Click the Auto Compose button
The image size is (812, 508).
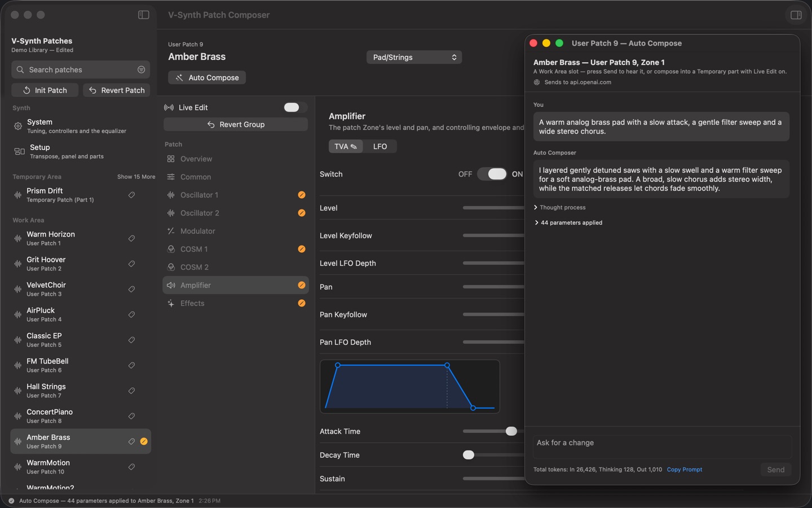[207, 77]
